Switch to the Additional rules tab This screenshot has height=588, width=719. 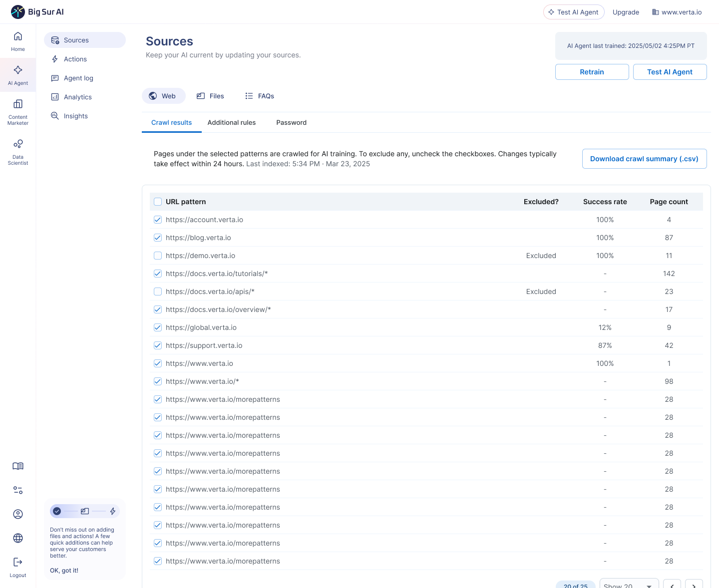(232, 123)
